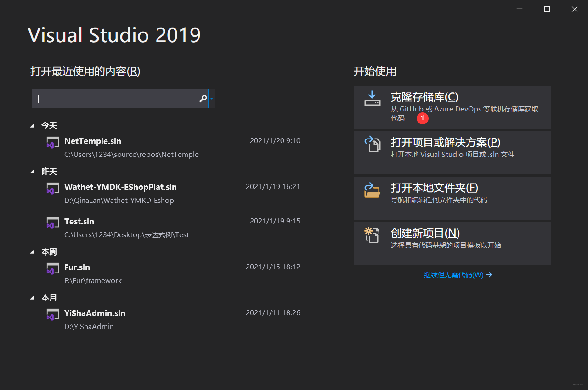The image size is (588, 390).
Task: Click the 昨天 group label
Action: [49, 172]
